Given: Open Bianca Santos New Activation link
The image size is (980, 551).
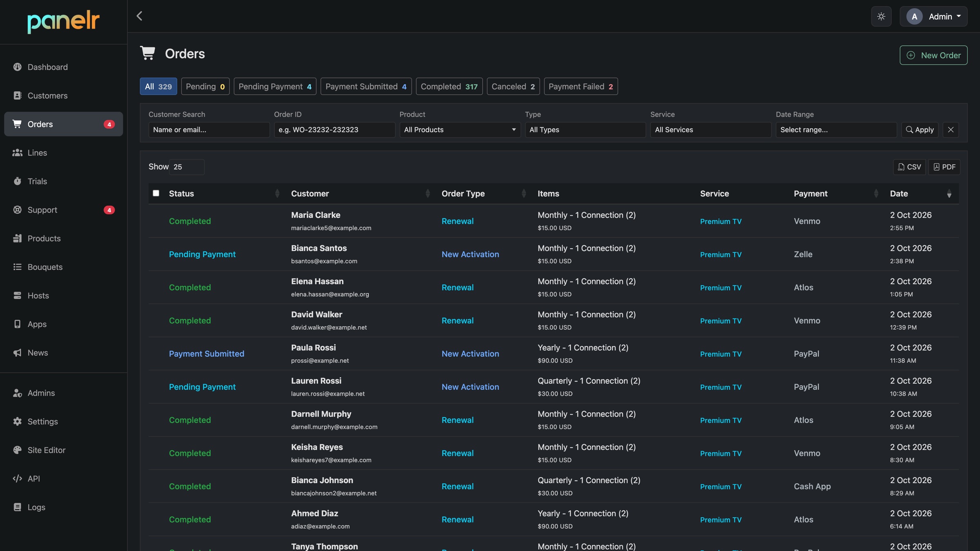Looking at the screenshot, I should tap(470, 254).
